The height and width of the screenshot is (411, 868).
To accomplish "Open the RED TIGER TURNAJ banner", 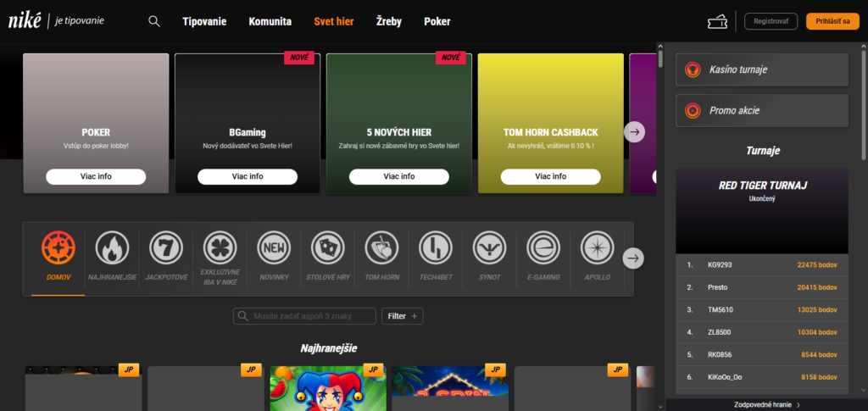I will point(762,211).
